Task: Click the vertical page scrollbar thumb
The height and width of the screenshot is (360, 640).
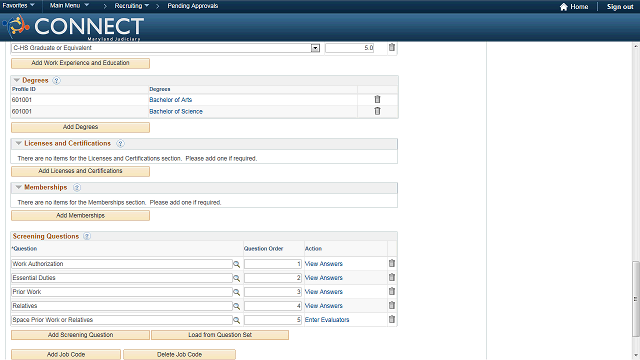Action: (x=636, y=299)
